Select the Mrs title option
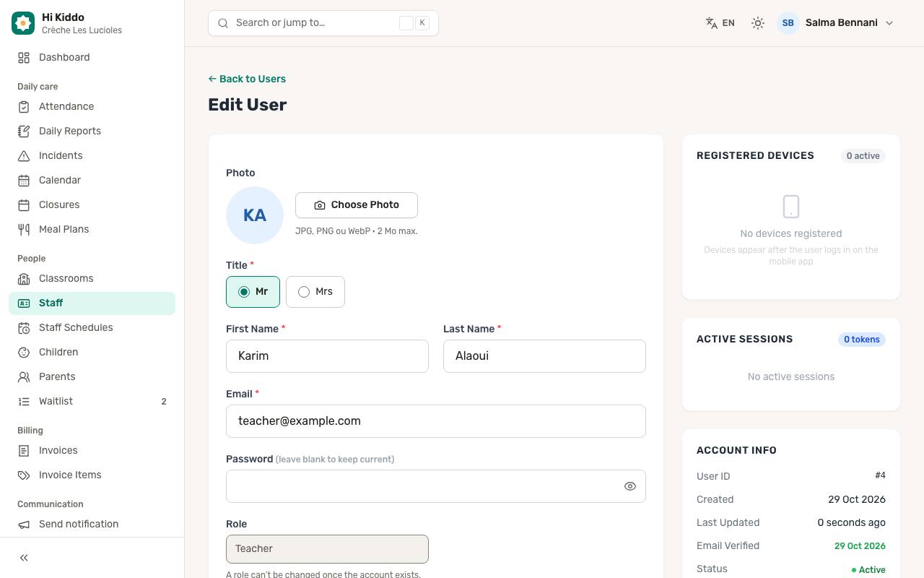924x578 pixels. tap(315, 292)
